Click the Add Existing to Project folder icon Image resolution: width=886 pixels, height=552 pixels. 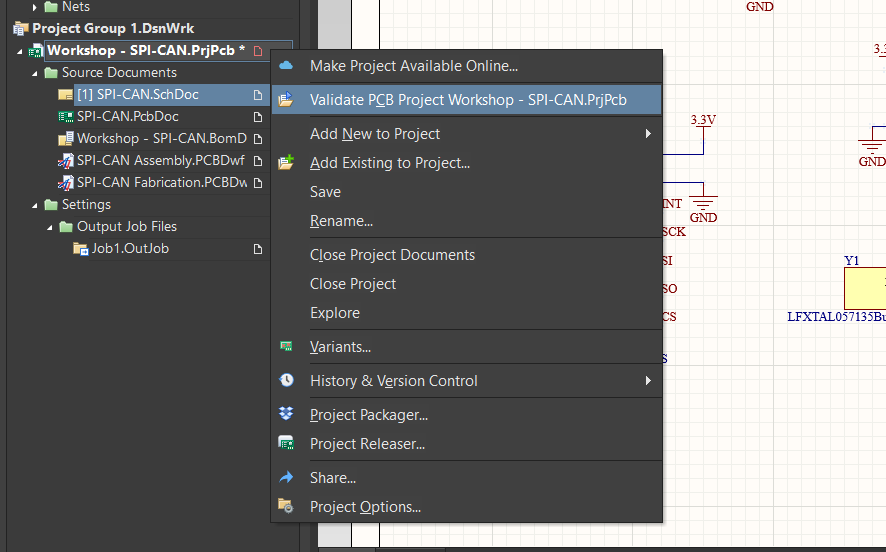[x=286, y=162]
